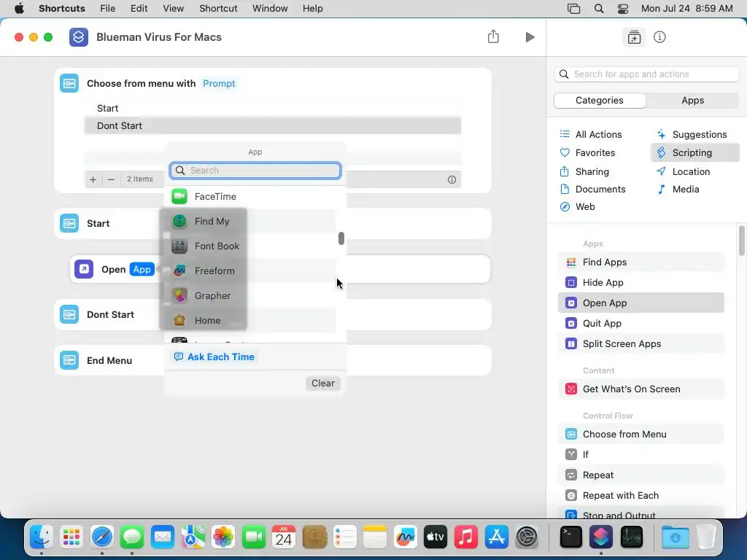The image size is (747, 560).
Task: Open System Settings from dock
Action: [527, 537]
